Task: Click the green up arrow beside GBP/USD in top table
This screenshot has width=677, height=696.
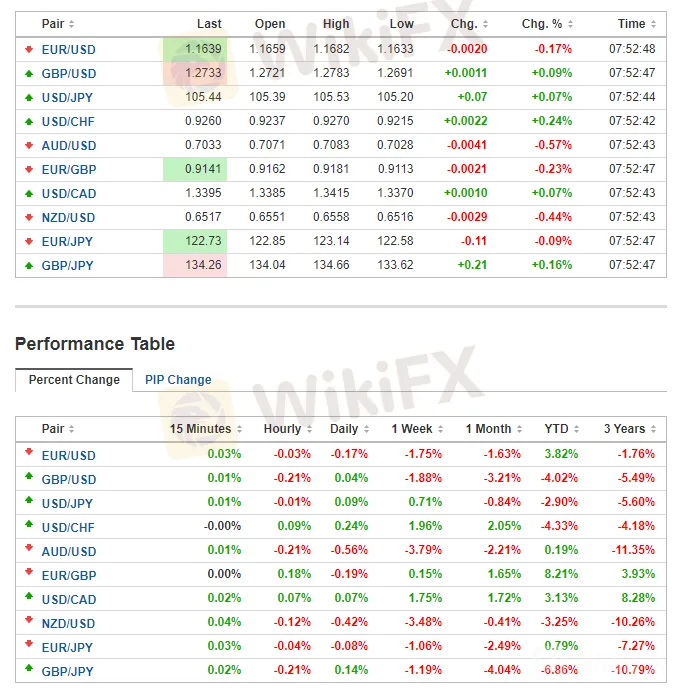Action: 28,73
